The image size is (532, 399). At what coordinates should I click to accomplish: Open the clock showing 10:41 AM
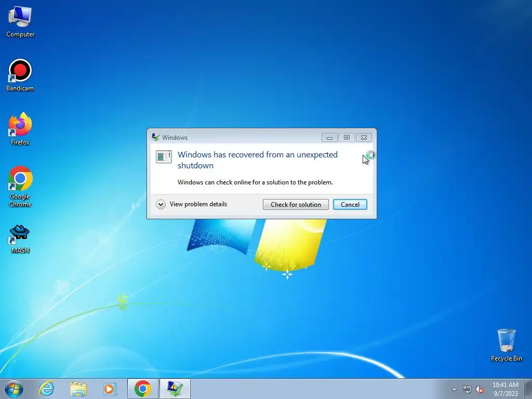pos(505,389)
